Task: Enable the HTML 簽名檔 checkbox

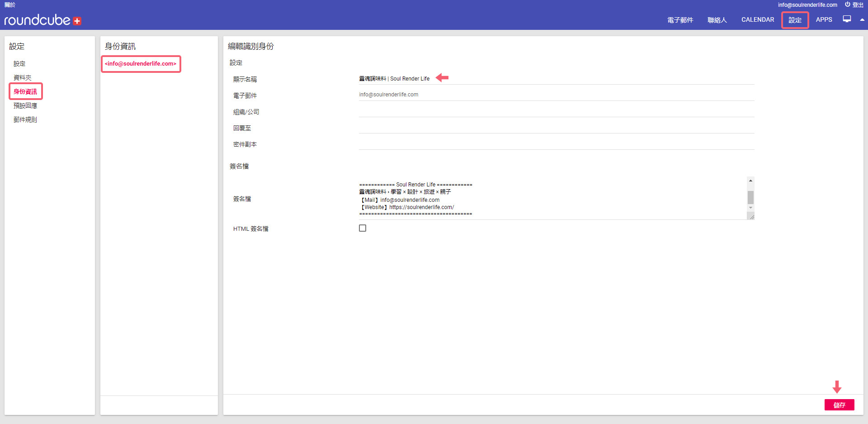Action: point(363,228)
